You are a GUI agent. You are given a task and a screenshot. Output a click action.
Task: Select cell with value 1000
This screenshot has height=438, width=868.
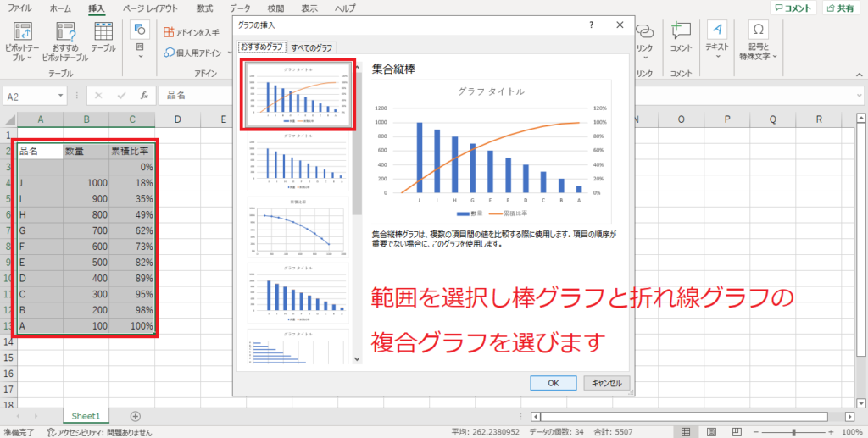(x=86, y=183)
